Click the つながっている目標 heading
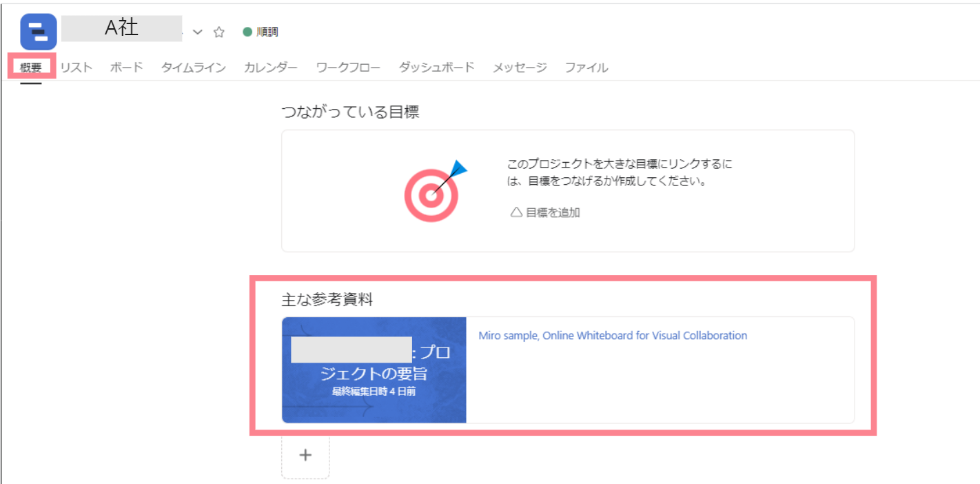980x484 pixels. pyautogui.click(x=351, y=112)
